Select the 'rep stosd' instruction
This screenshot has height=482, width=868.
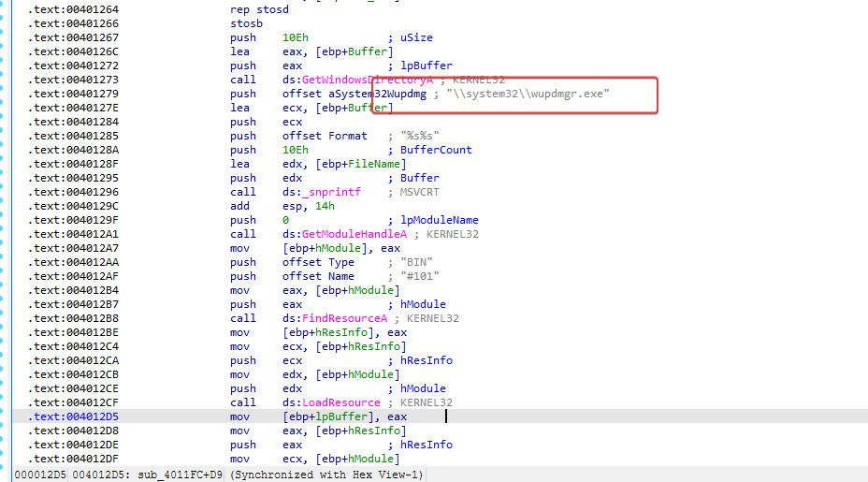coord(259,9)
